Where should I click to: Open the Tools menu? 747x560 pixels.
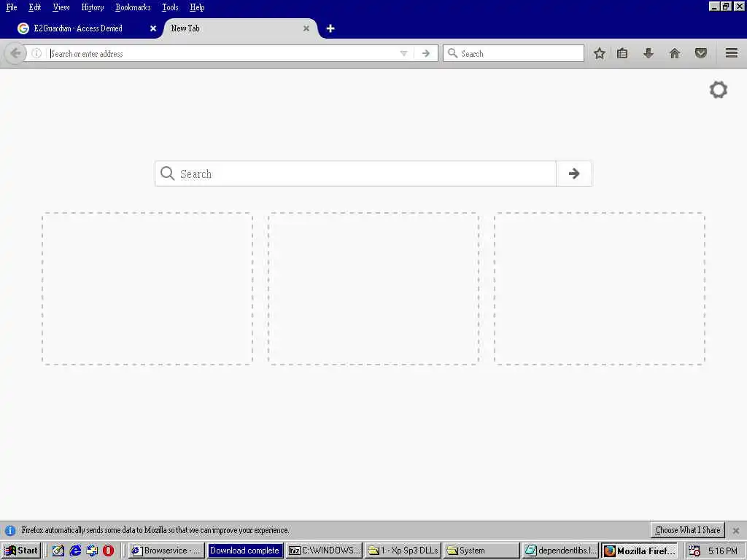(170, 7)
